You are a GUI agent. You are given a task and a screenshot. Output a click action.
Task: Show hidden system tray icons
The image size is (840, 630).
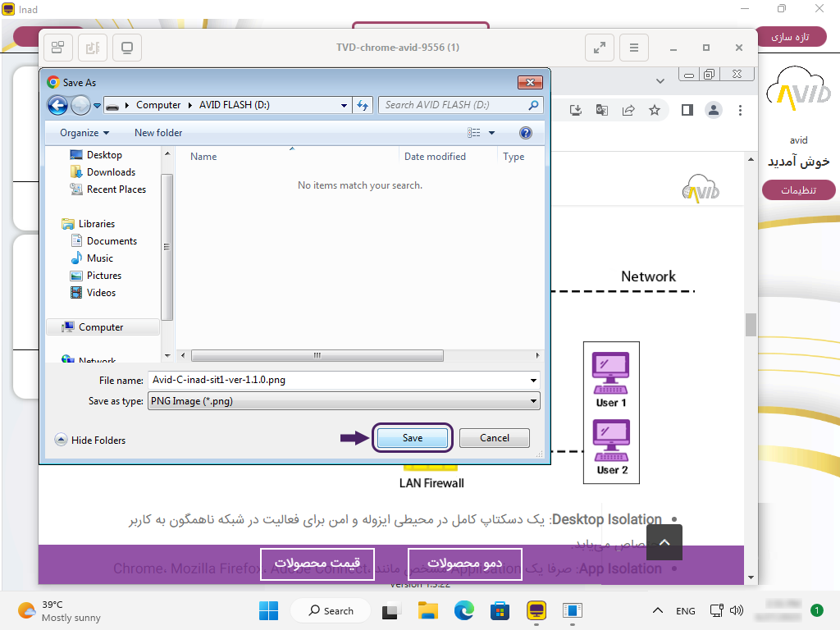[658, 610]
